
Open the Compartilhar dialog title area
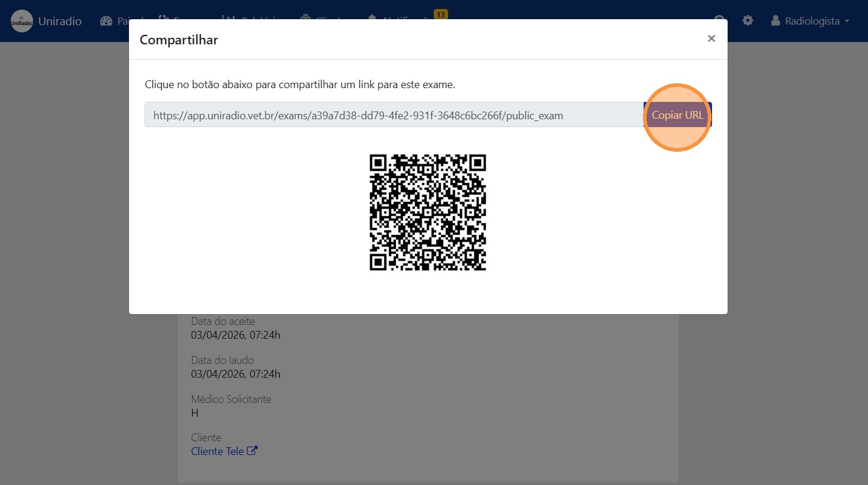pos(178,40)
